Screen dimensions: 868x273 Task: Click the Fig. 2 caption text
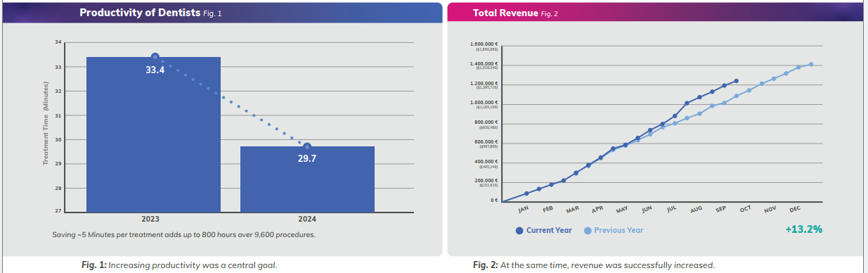[x=594, y=265]
